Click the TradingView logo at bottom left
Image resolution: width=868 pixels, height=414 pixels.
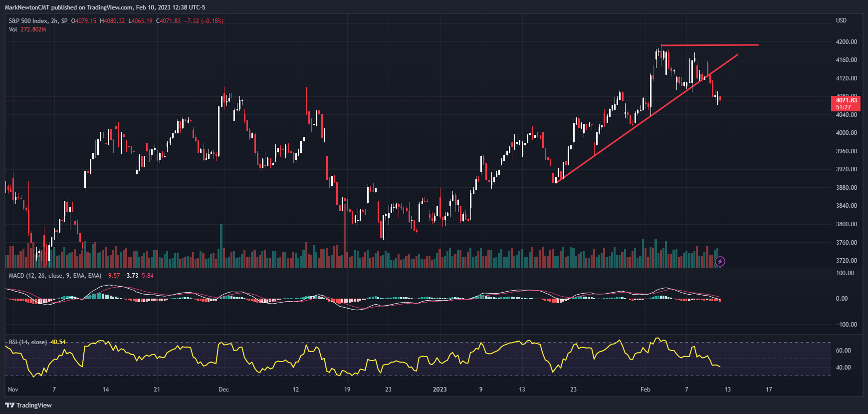pyautogui.click(x=28, y=405)
